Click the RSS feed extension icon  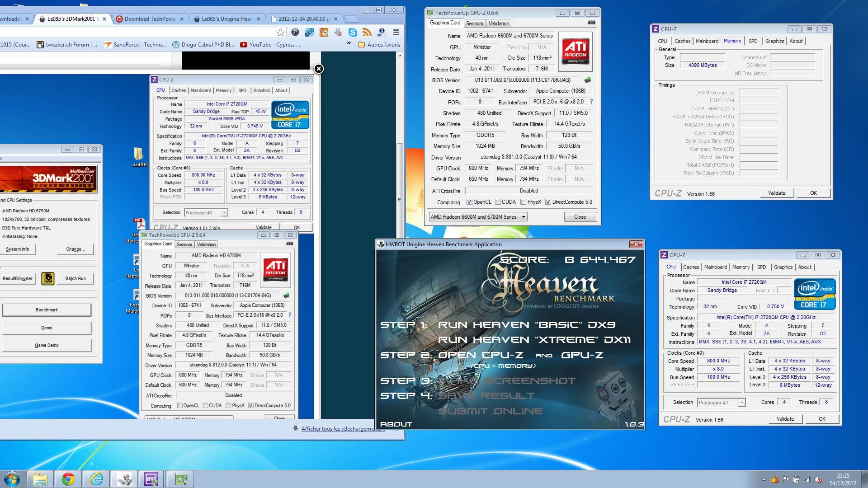point(367,32)
